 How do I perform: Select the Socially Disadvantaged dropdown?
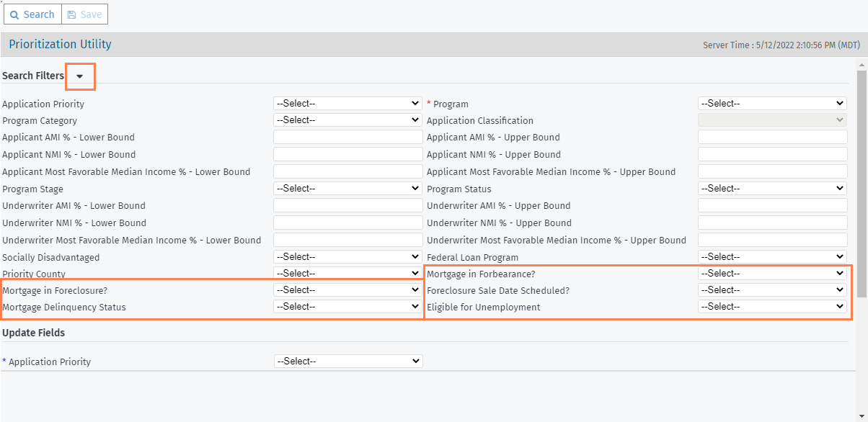pos(347,257)
